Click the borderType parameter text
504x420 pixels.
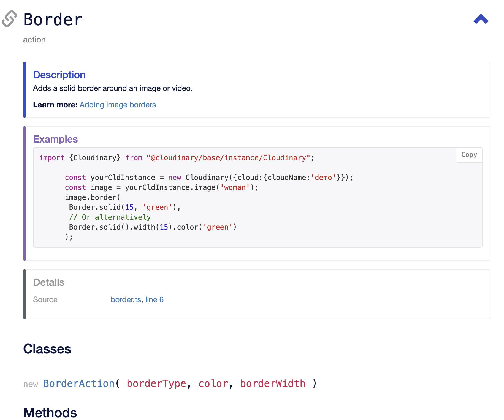156,383
